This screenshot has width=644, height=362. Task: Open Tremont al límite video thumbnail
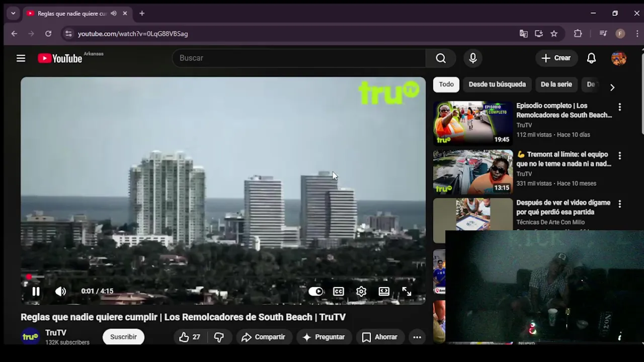(x=473, y=172)
